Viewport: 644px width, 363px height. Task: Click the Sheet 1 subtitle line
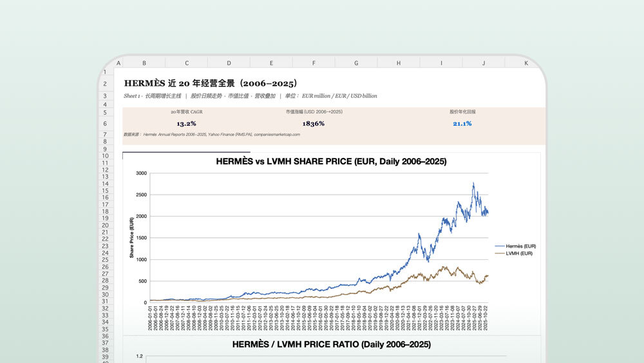(x=250, y=96)
